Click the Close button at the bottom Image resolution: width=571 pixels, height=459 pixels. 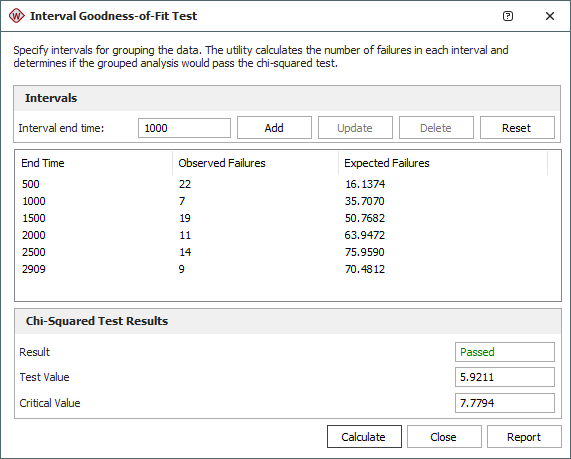(444, 436)
